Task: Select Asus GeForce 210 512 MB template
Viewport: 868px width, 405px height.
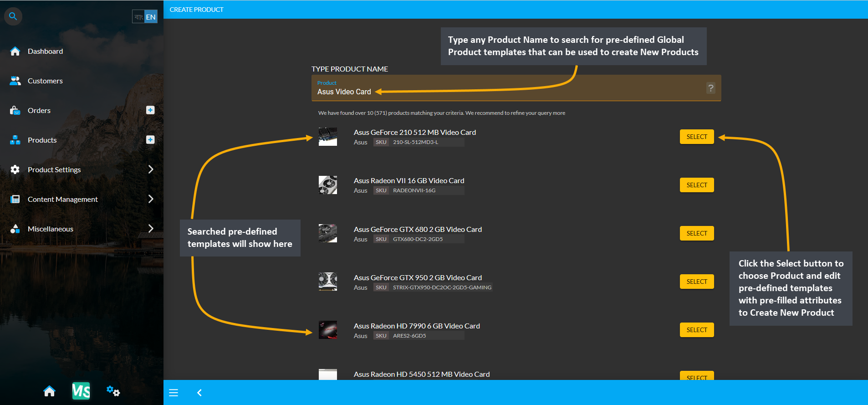Action: click(697, 137)
